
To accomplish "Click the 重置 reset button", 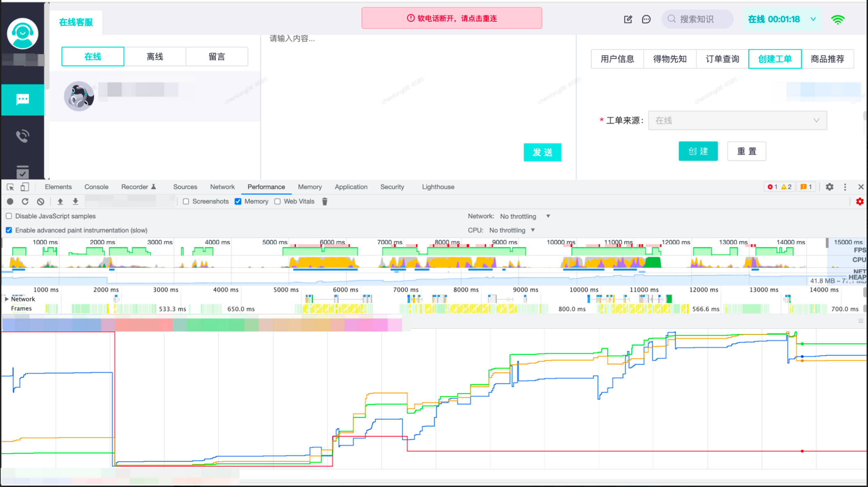I will click(x=746, y=151).
